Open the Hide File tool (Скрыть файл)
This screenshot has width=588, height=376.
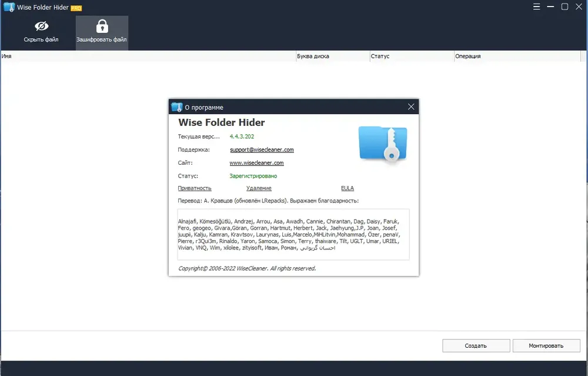[x=41, y=32]
